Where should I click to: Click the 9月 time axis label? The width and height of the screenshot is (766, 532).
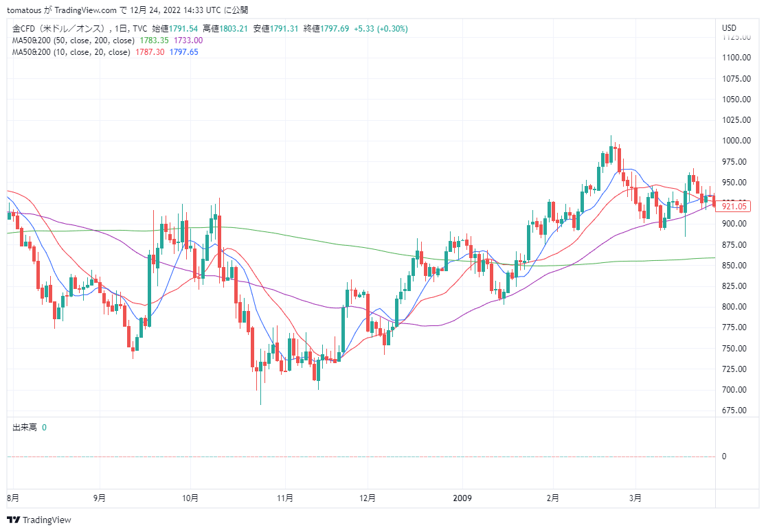[x=100, y=498]
